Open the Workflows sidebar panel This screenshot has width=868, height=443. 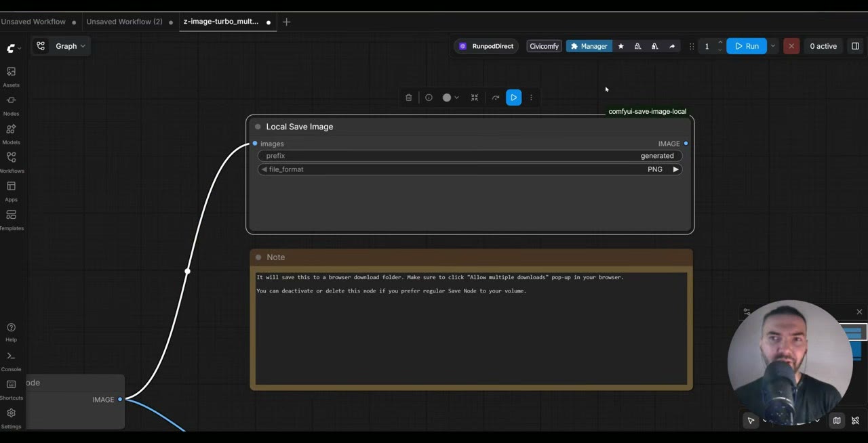[11, 162]
